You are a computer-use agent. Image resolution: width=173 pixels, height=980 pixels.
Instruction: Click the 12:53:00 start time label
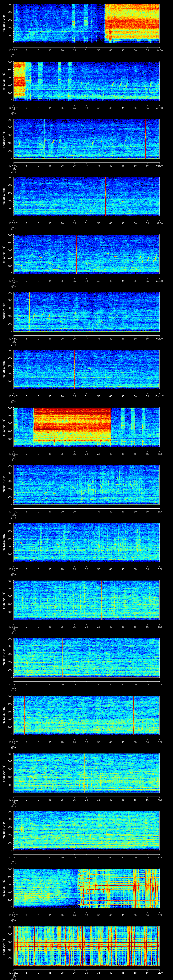click(x=13, y=50)
